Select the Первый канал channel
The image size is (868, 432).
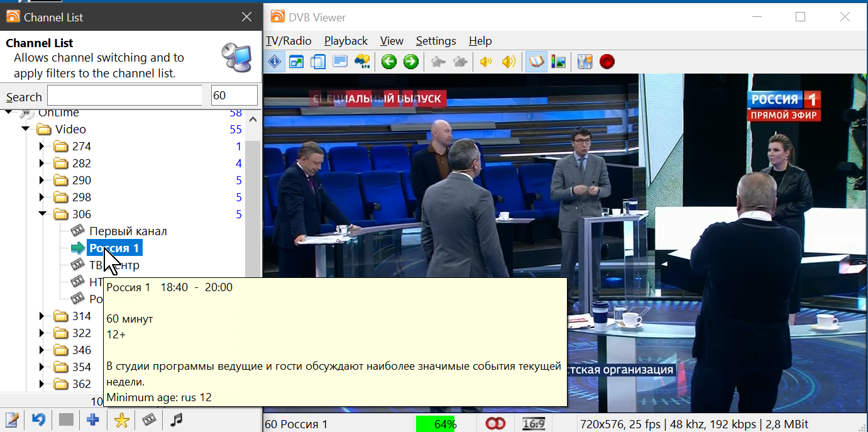[x=128, y=231]
